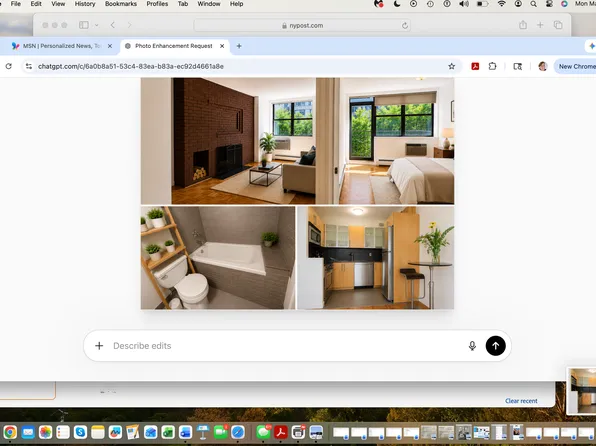
Task: Open the History menu
Action: [85, 4]
